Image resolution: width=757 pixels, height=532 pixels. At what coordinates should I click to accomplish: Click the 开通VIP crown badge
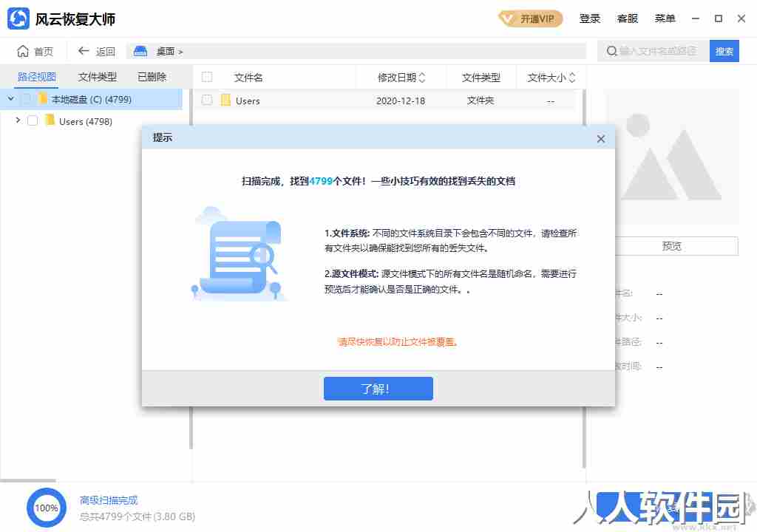(x=530, y=18)
